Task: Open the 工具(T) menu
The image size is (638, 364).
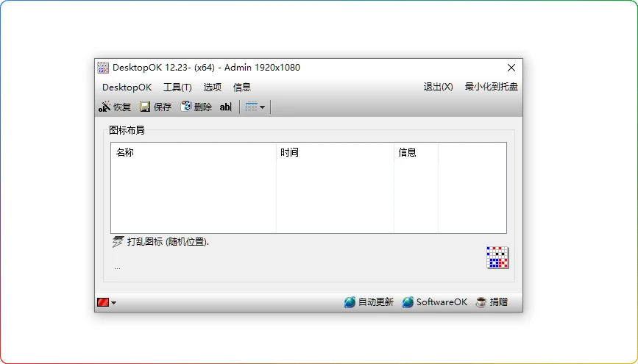Action: point(177,88)
